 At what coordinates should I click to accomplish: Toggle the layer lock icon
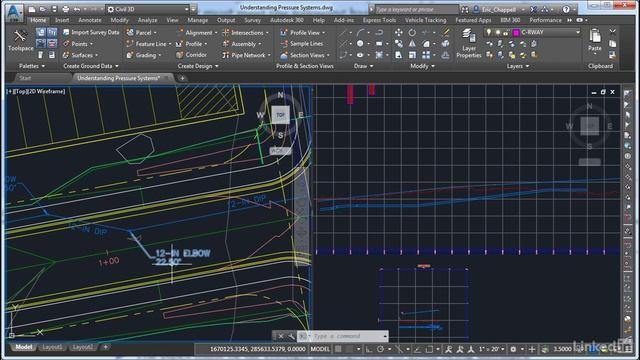coord(506,32)
